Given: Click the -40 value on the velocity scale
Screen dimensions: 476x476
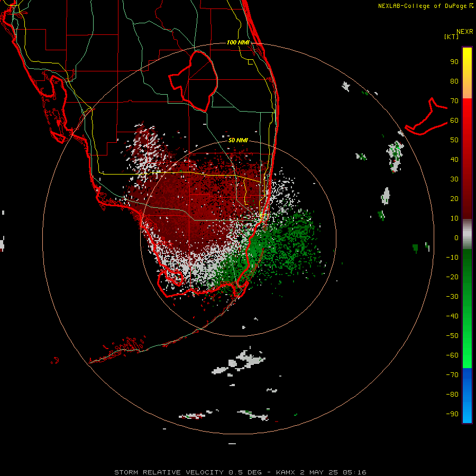Looking at the screenshot, I should [452, 316].
